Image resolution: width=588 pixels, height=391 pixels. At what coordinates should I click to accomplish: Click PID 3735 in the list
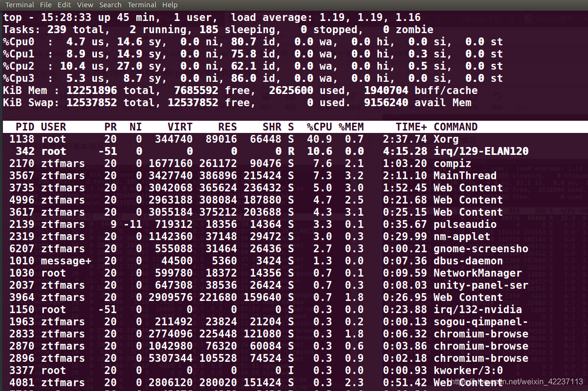pos(22,188)
